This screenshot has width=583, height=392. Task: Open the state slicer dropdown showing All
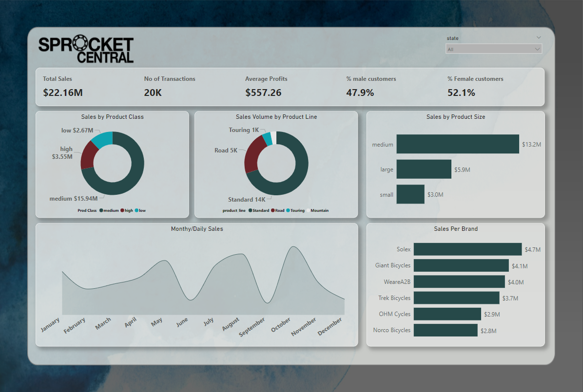coord(493,49)
